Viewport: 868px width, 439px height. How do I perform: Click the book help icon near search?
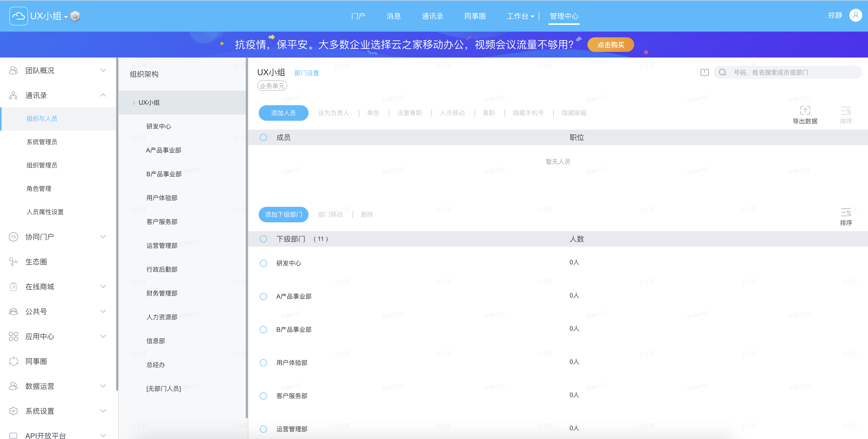[x=704, y=73]
